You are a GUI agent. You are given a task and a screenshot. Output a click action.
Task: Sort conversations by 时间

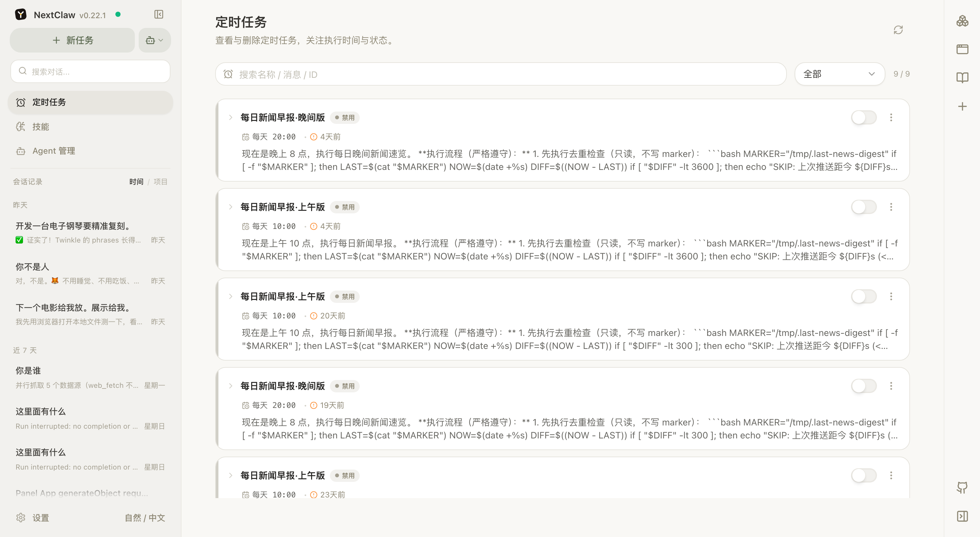(136, 182)
